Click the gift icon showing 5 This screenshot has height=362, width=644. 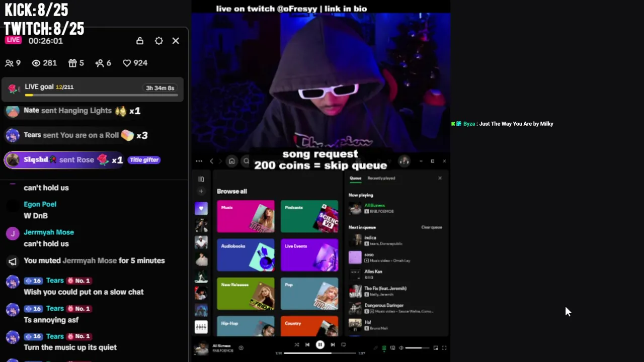coord(72,63)
